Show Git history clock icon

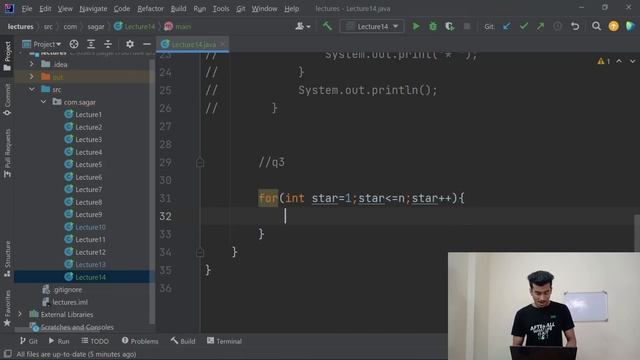tap(557, 27)
